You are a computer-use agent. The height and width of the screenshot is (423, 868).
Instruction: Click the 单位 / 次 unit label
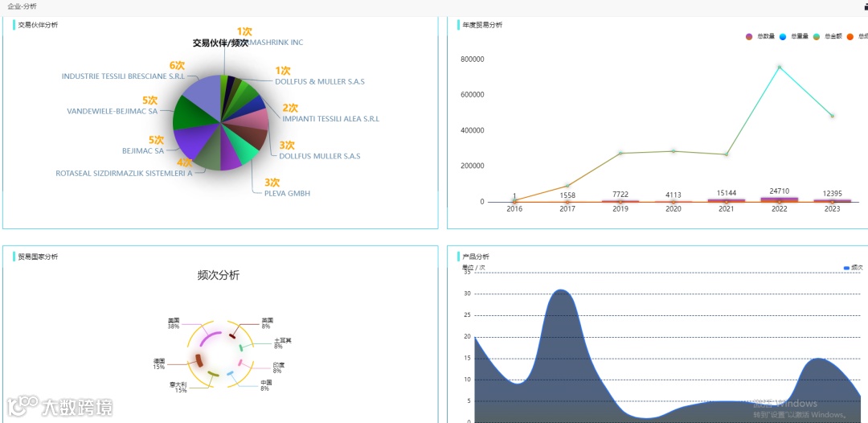tap(474, 268)
